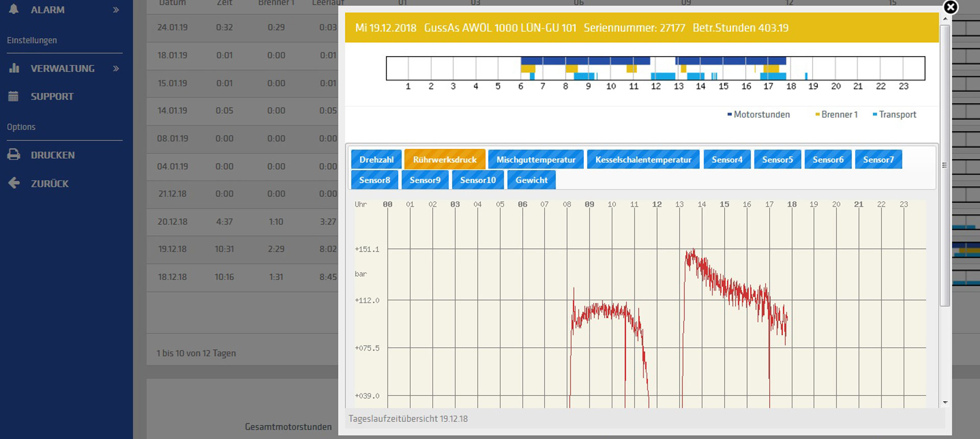Click the Transport legend entry
980x439 pixels.
[x=894, y=114]
